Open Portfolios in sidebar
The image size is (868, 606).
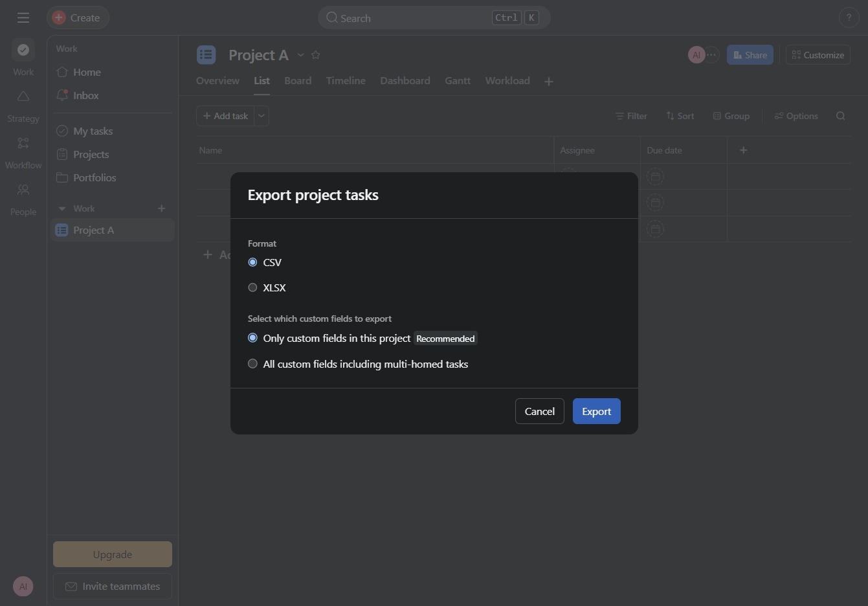[x=113, y=177]
